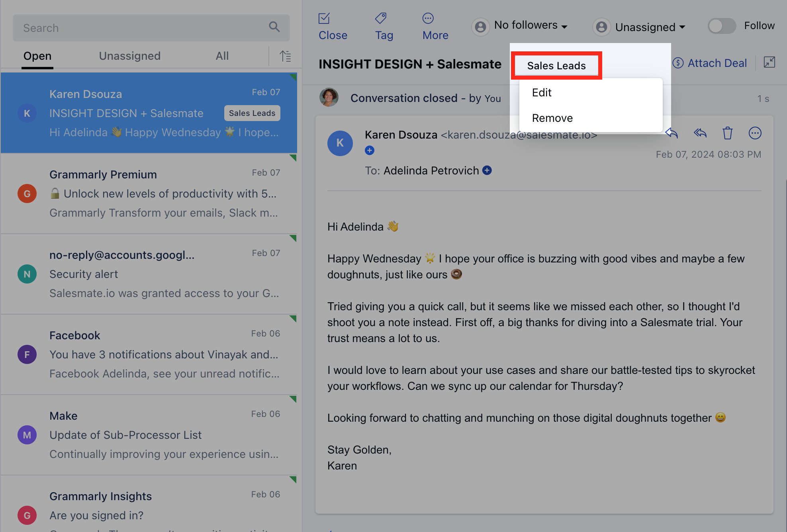Image resolution: width=787 pixels, height=532 pixels.
Task: Click the sort order icon
Action: coord(285,56)
